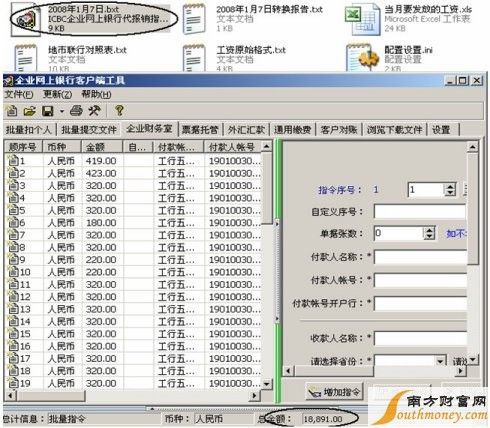The width and height of the screenshot is (490, 428).
Task: Open the 通用缴费 tab
Action: click(292, 130)
